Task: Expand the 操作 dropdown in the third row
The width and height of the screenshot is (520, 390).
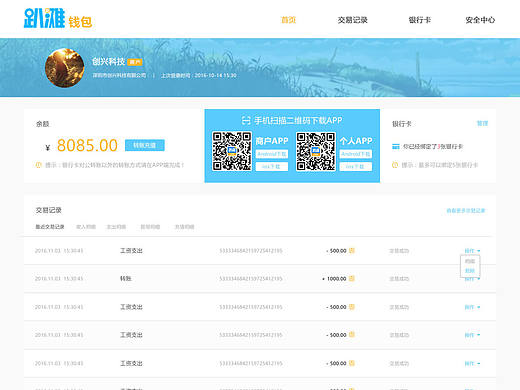Action: click(472, 307)
